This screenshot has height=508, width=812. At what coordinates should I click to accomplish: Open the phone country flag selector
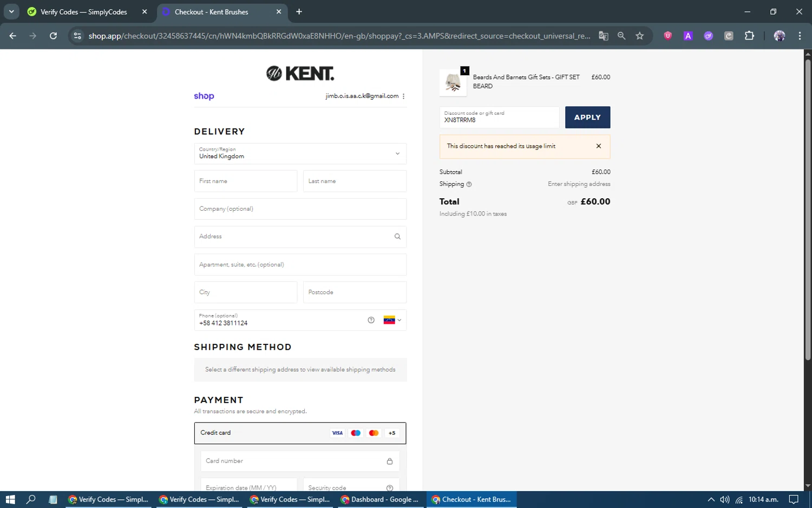point(392,320)
